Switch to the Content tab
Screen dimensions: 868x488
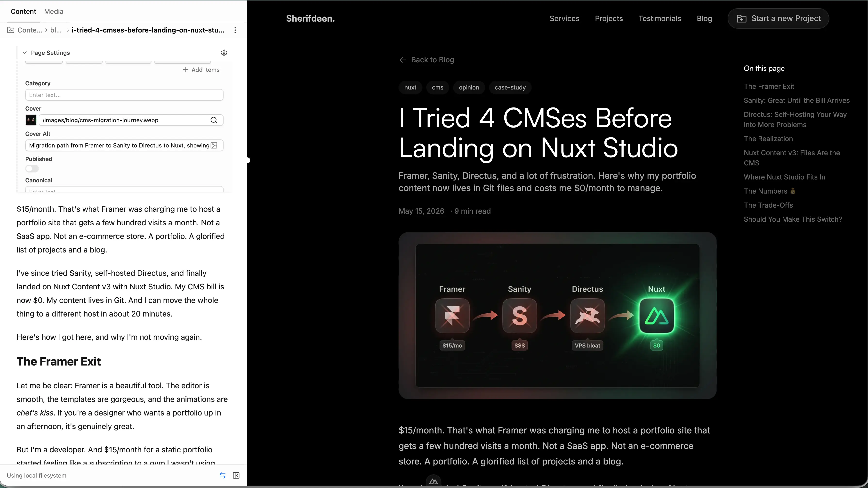(x=23, y=11)
